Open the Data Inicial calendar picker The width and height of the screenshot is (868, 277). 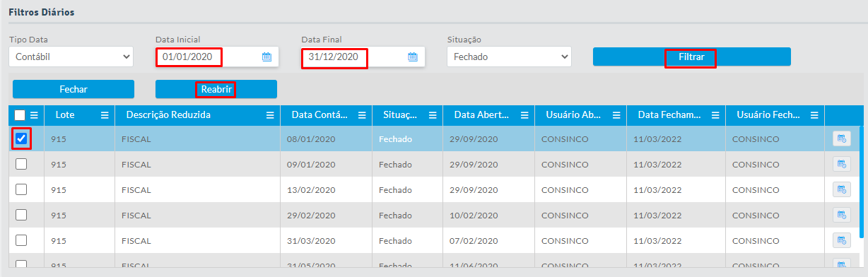tap(266, 57)
